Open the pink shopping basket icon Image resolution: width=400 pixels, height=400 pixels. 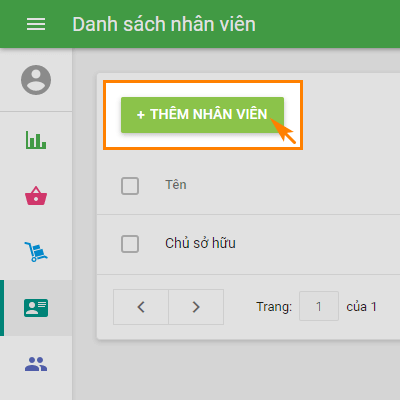pyautogui.click(x=36, y=196)
